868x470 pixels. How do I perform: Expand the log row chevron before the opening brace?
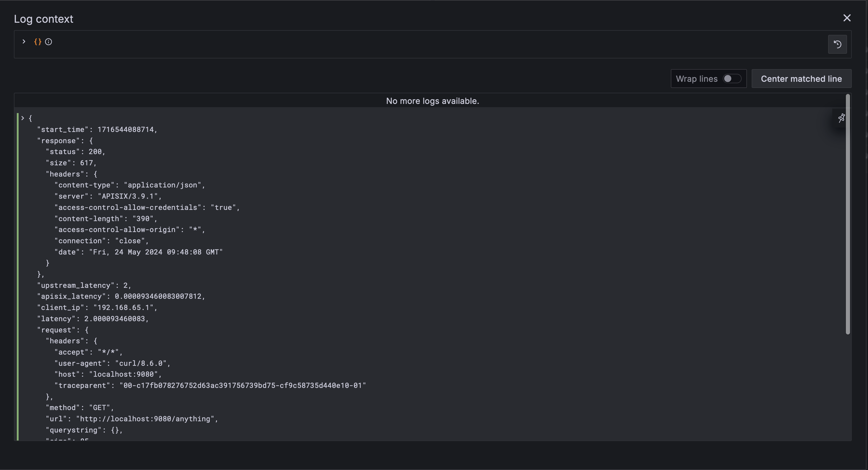click(22, 118)
